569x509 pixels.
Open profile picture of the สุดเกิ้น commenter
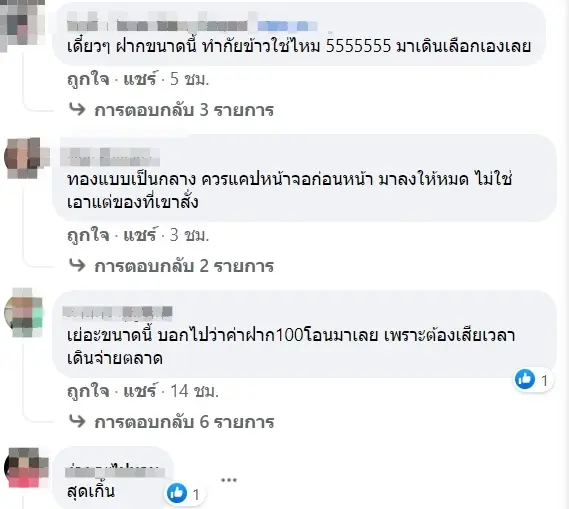click(x=26, y=467)
